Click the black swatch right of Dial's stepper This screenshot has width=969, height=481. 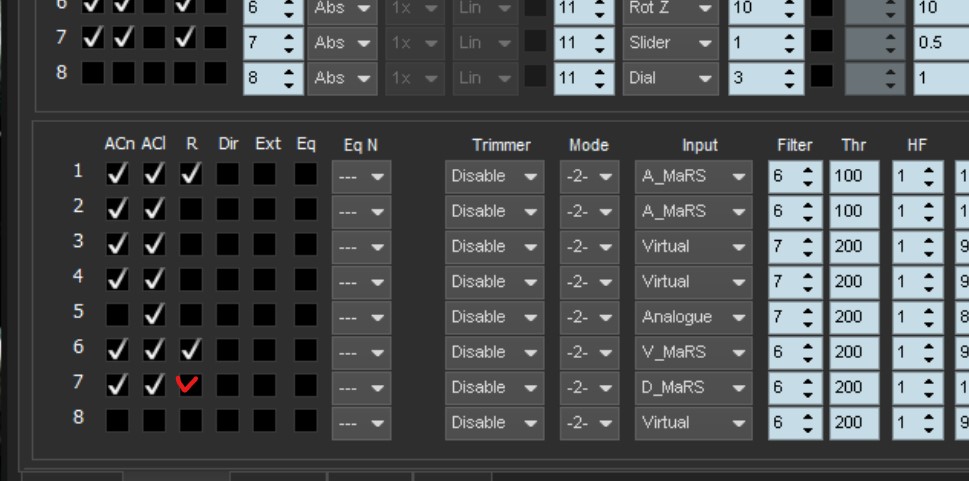coord(821,78)
